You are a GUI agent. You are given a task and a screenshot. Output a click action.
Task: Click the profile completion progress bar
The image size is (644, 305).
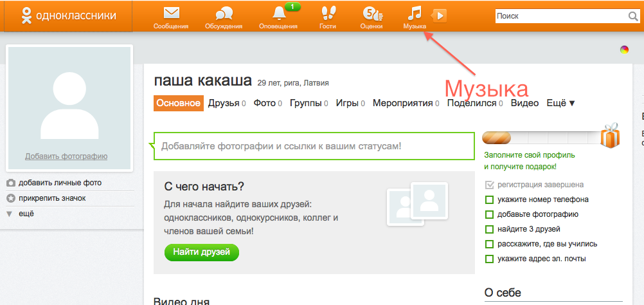pos(541,138)
